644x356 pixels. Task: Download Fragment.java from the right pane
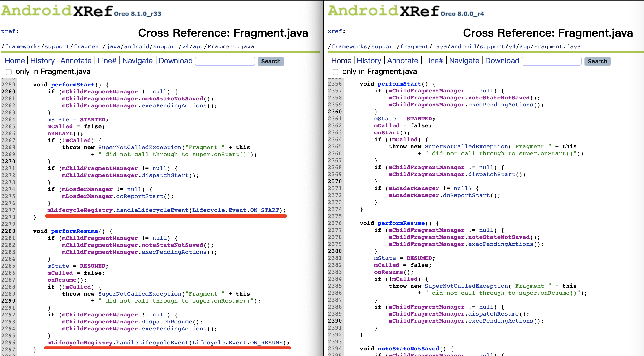tap(502, 61)
